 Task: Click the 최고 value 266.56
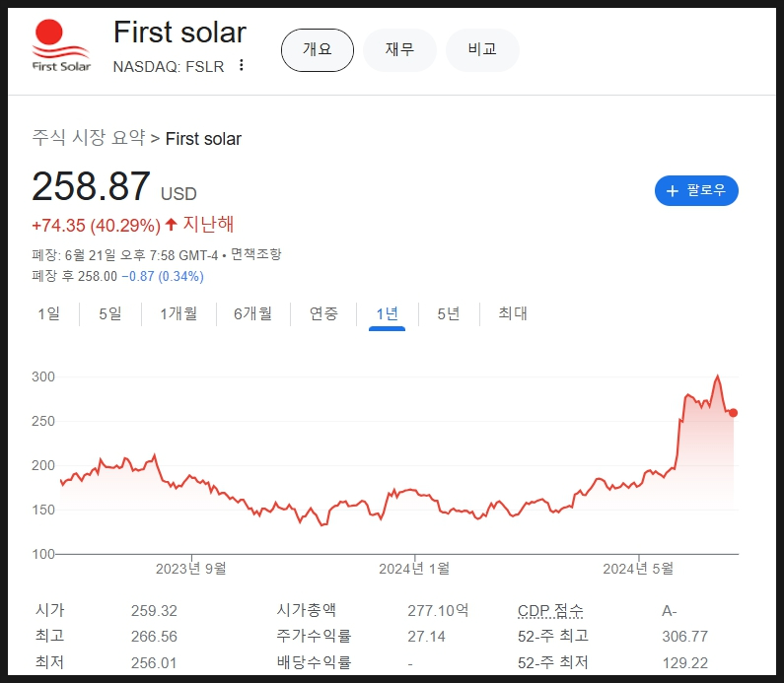[x=154, y=636]
